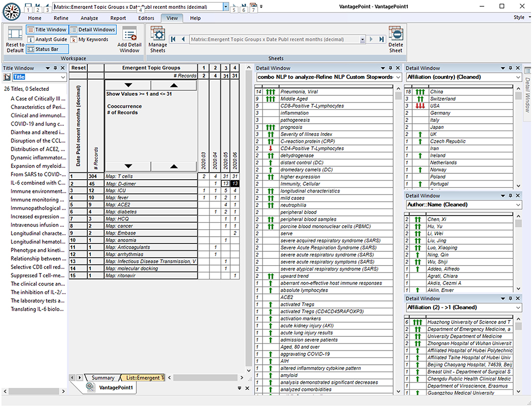Close the combo NLP Detail Window
Viewport: 532px width, 407px height.
[x=398, y=68]
